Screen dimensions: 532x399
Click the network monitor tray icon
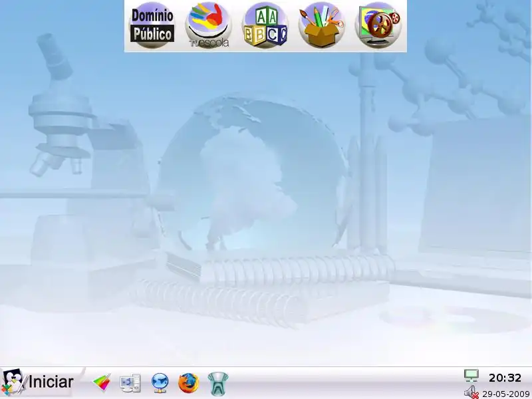tap(471, 376)
